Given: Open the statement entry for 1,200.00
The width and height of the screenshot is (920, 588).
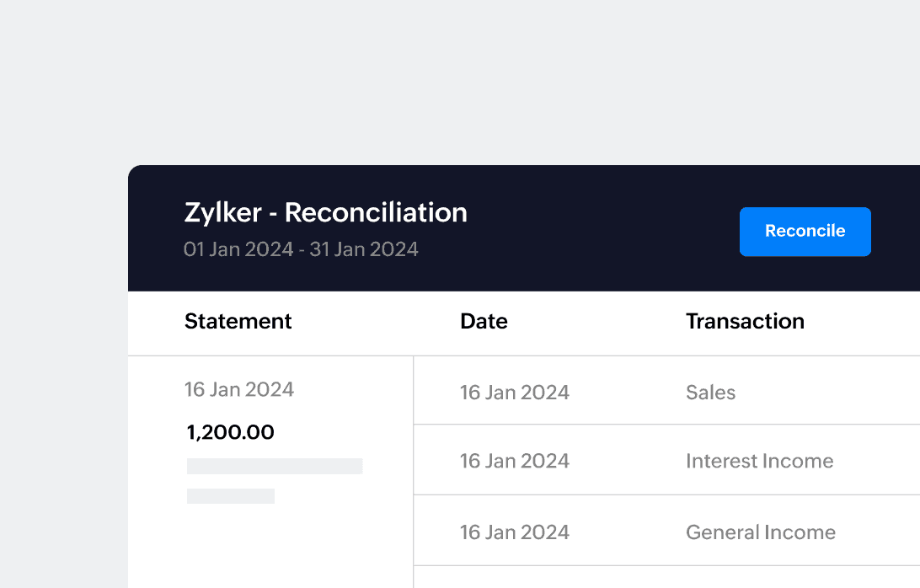Looking at the screenshot, I should 229,432.
